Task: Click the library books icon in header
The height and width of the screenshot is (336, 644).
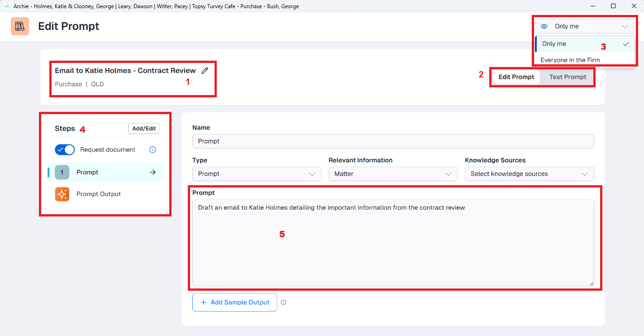Action: 20,26
